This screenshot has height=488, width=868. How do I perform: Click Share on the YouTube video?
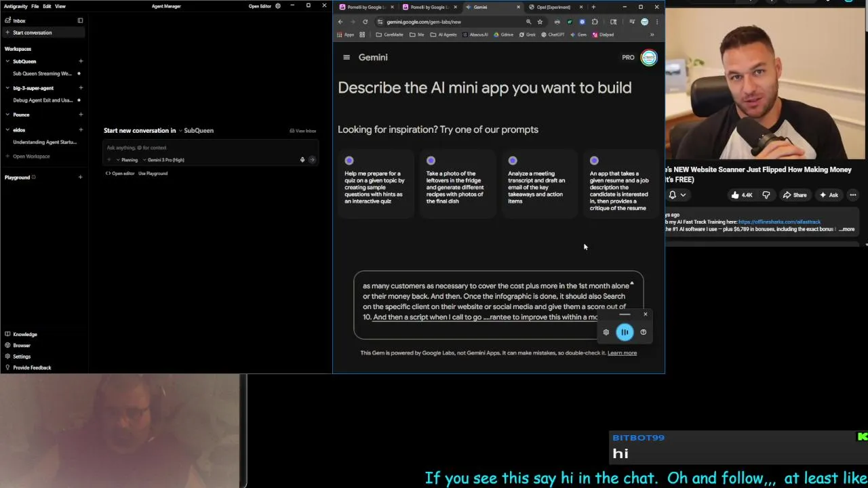tap(795, 195)
